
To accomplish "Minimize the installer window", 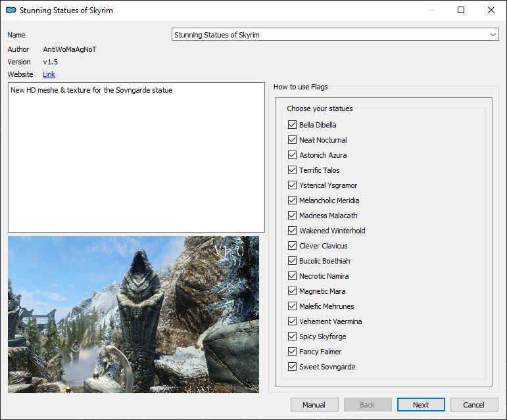I will (431, 10).
